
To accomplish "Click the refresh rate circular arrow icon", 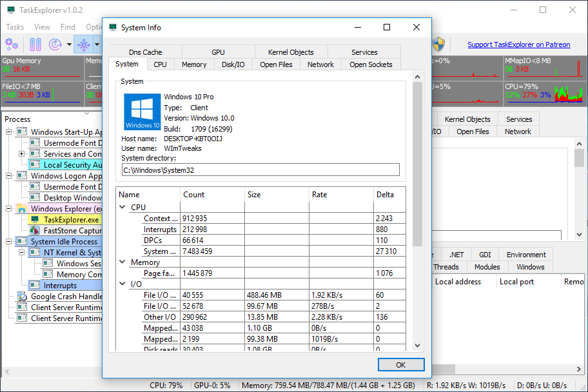I will [x=55, y=44].
